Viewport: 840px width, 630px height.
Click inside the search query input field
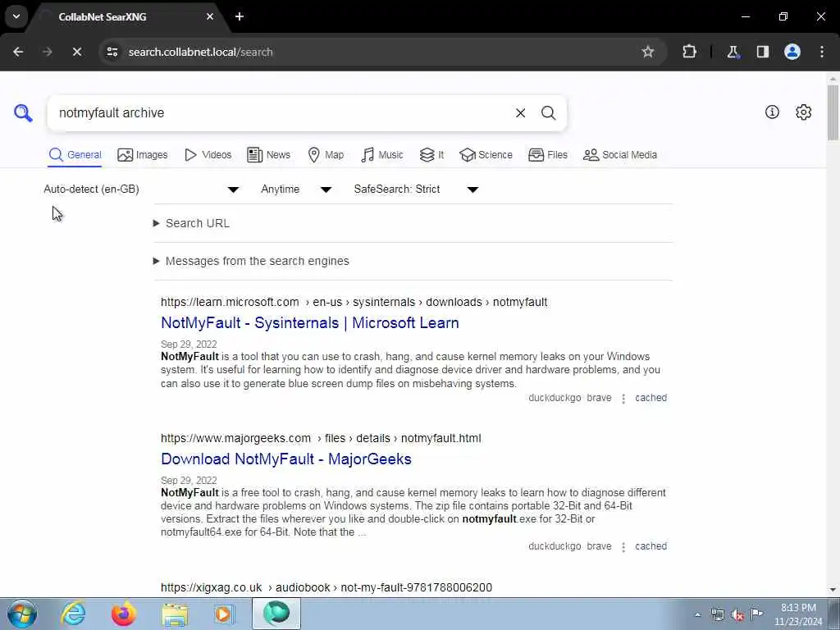[x=279, y=113]
